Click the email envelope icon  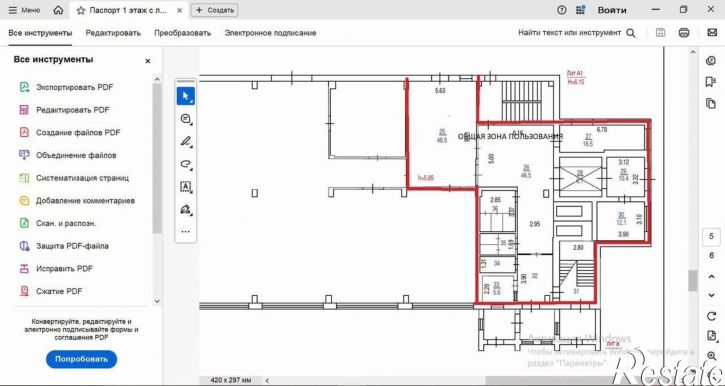point(712,32)
